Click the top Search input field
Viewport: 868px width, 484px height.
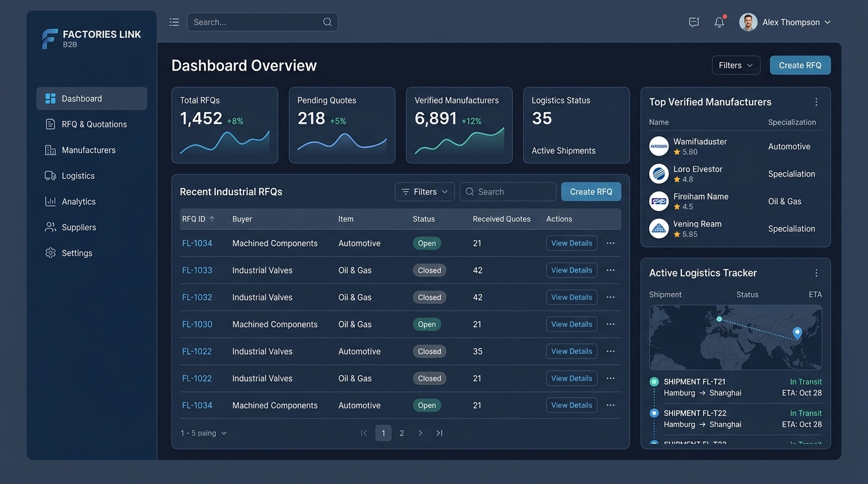pos(262,22)
